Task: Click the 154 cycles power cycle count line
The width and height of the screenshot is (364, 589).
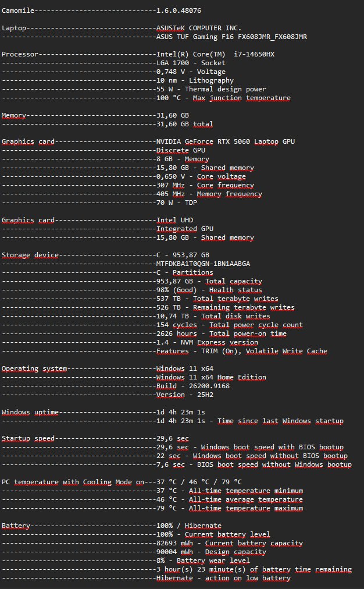Action: (230, 325)
